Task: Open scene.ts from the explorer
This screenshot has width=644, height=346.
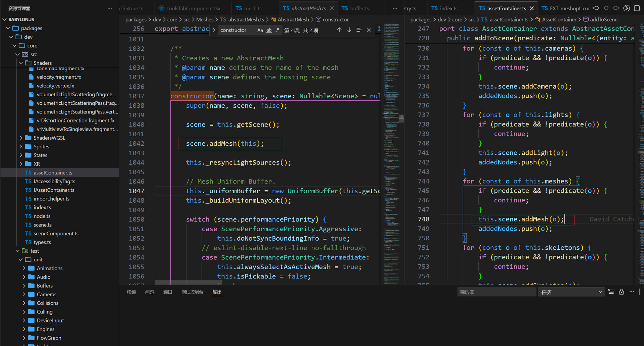Action: point(43,225)
